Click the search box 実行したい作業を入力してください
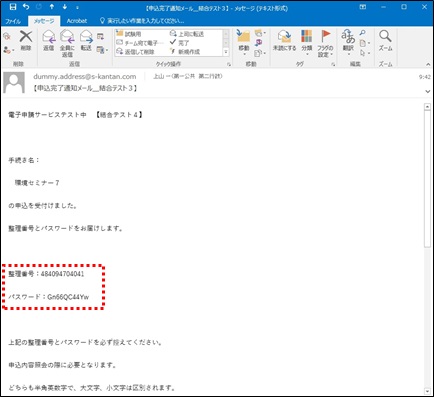Screen dimensions: 434x397 pos(142,21)
